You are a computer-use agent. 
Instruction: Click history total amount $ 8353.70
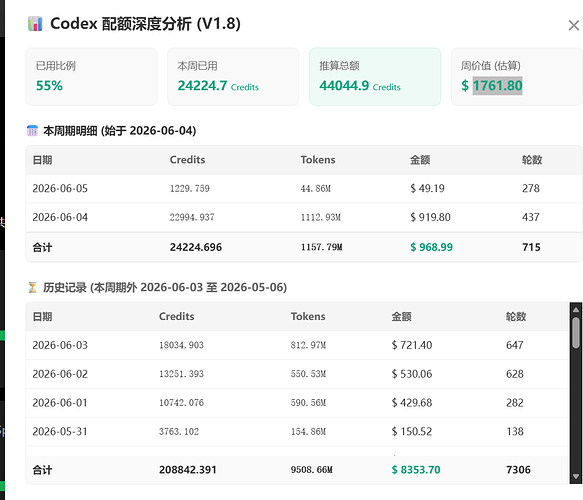(x=416, y=470)
